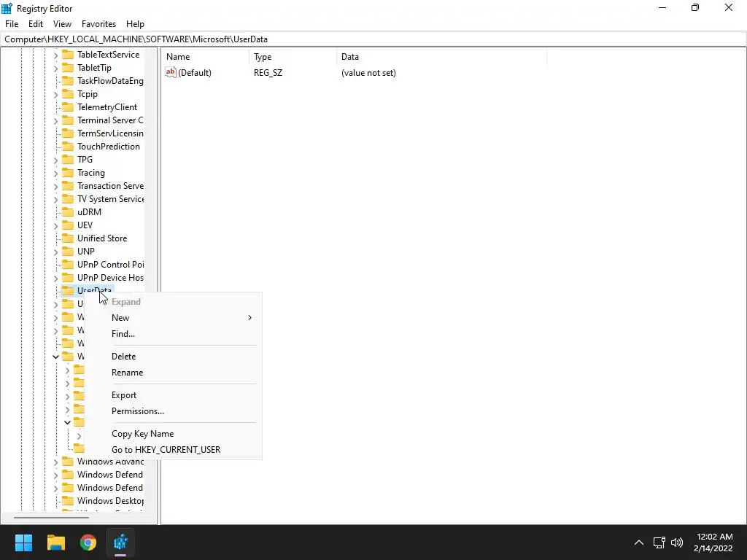747x560 pixels.
Task: Select the TabletTip tree key label
Action: click(94, 68)
